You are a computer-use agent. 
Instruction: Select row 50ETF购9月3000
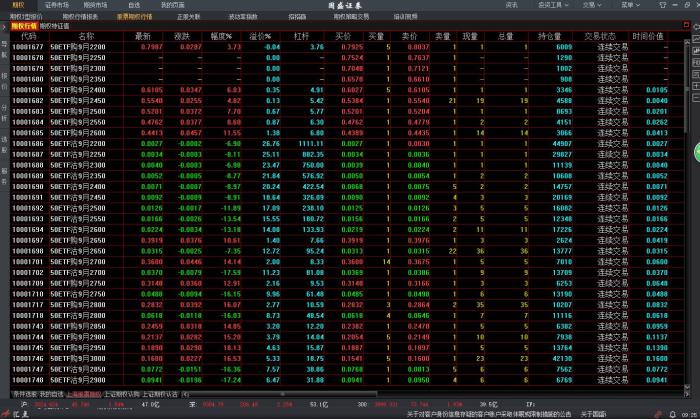point(346,358)
